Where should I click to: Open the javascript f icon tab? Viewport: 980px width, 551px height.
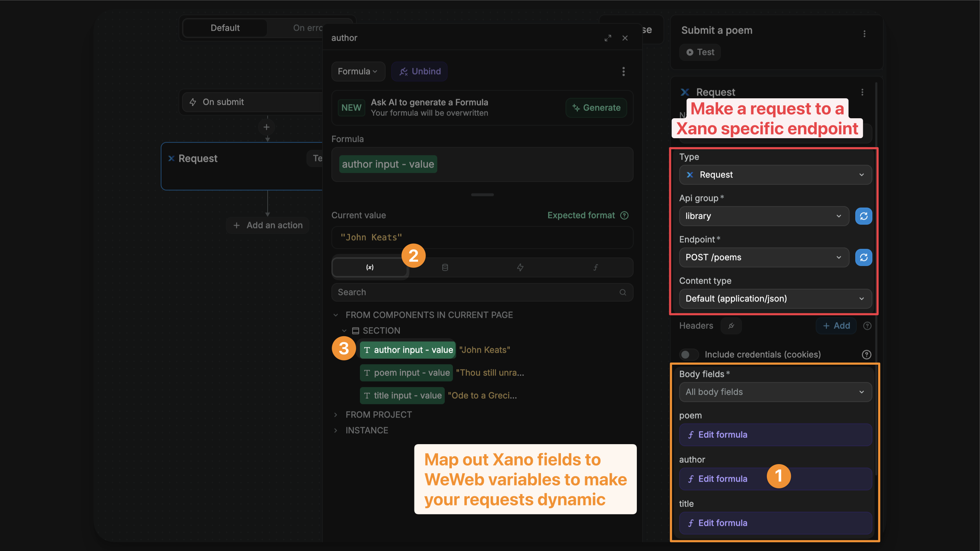[596, 267]
